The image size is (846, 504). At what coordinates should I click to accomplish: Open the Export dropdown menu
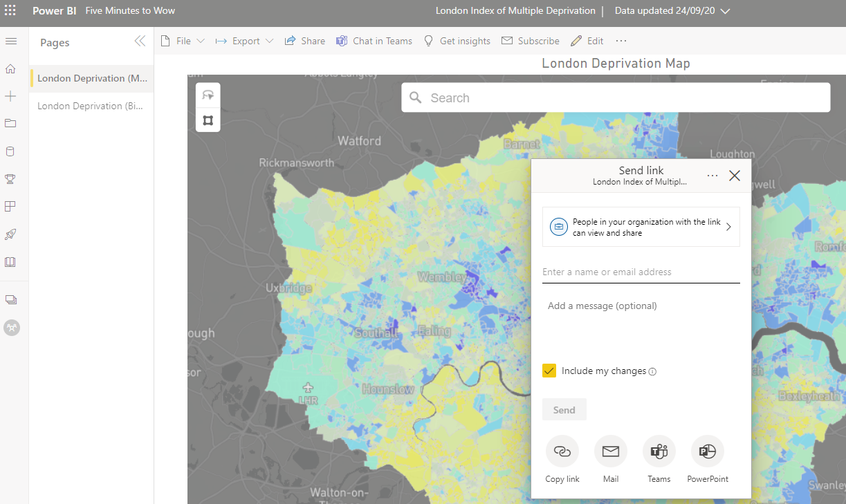pyautogui.click(x=245, y=41)
